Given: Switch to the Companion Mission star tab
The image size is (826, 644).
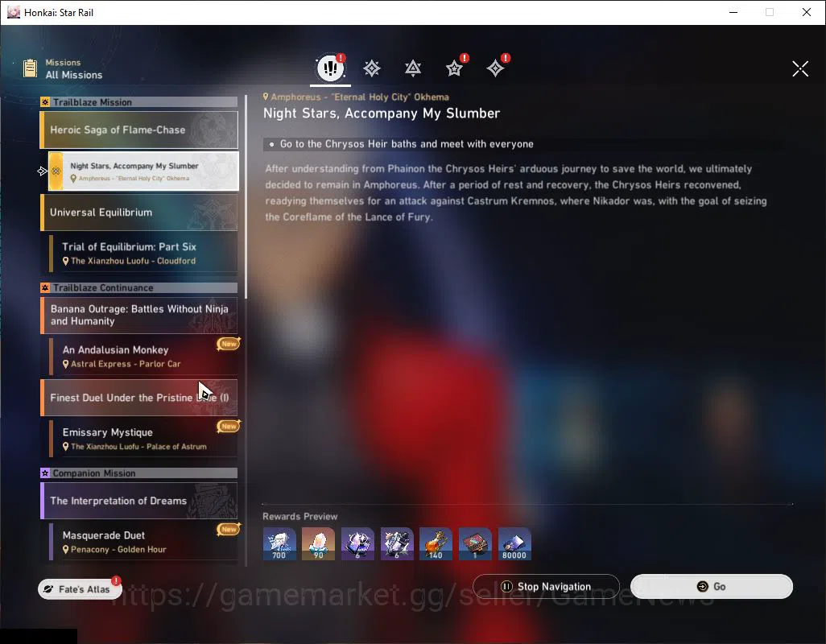Looking at the screenshot, I should [x=454, y=68].
